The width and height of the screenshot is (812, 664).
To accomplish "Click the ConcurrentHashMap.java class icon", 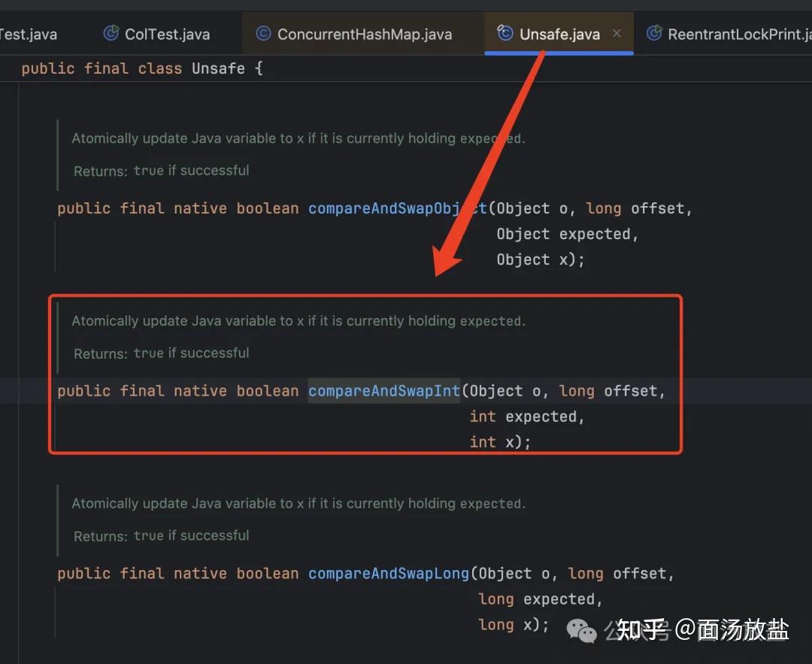I will click(263, 34).
